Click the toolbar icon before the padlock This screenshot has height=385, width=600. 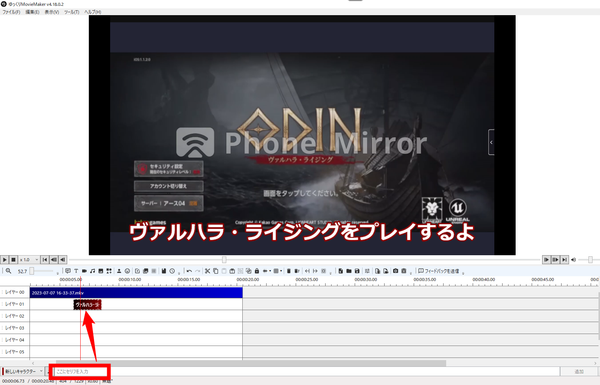click(x=248, y=271)
